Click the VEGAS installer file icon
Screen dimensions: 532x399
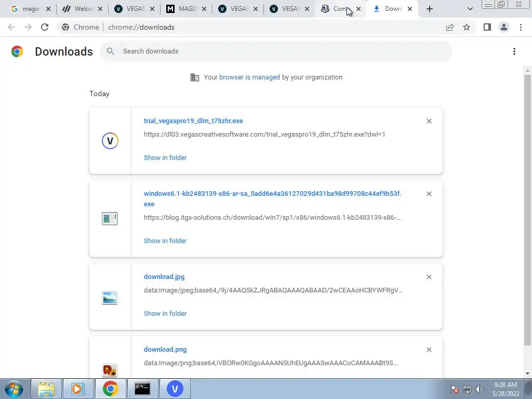click(x=110, y=141)
